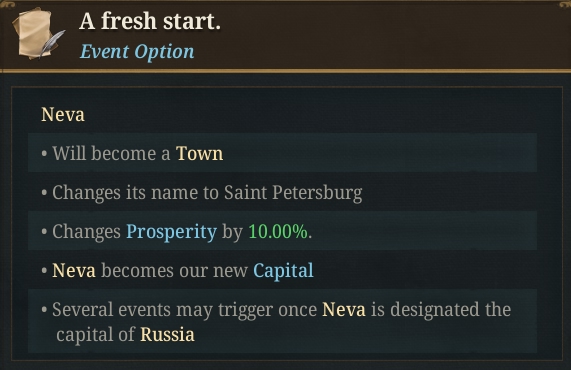The width and height of the screenshot is (571, 370).
Task: Click Neva in the capital line
Action: 74,271
